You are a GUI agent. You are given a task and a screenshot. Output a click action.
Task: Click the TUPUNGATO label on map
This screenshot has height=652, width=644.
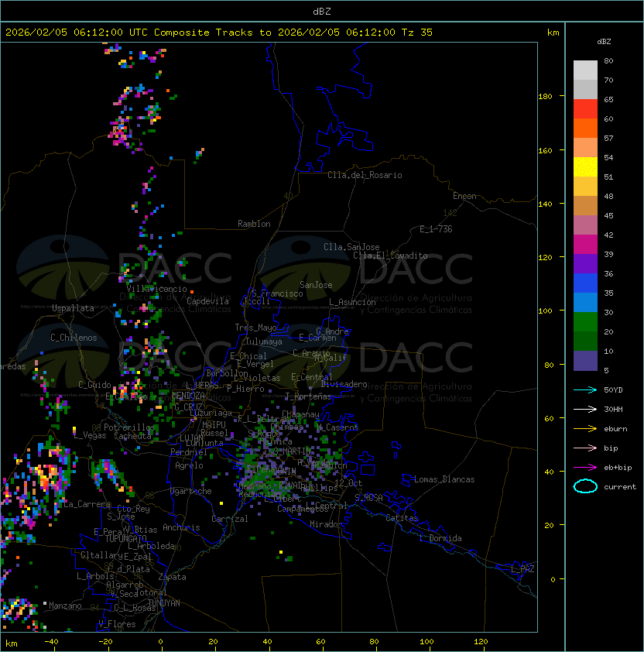tap(125, 538)
